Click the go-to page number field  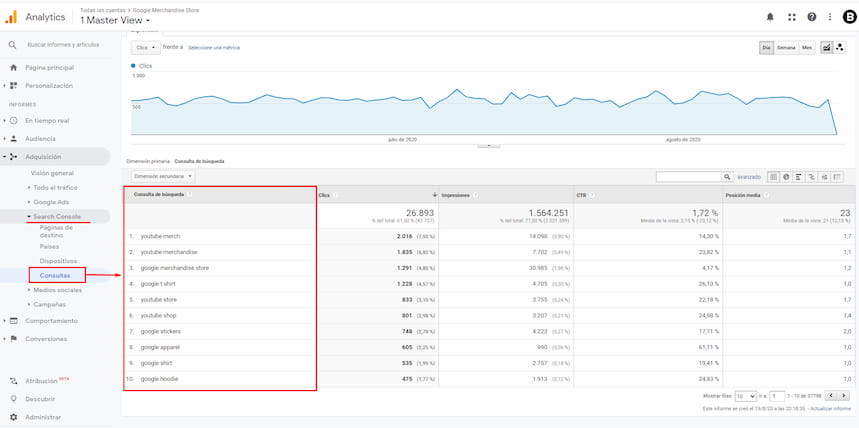[x=777, y=396]
